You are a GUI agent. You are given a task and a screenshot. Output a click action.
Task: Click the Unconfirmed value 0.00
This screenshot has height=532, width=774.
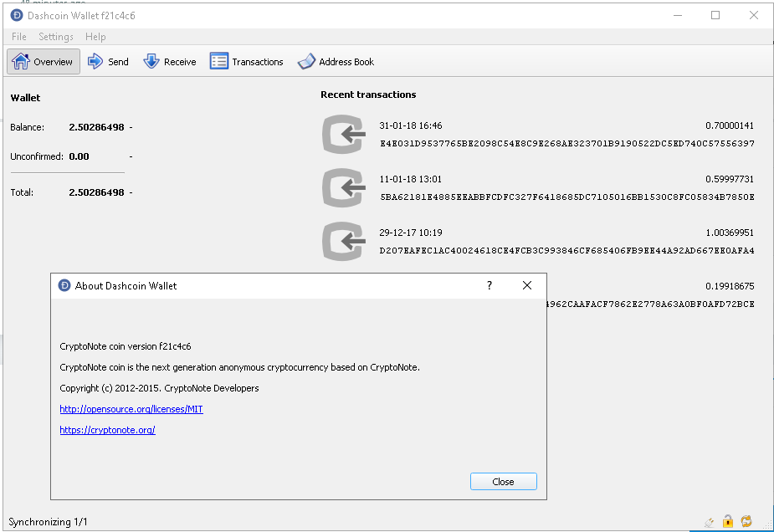click(79, 156)
